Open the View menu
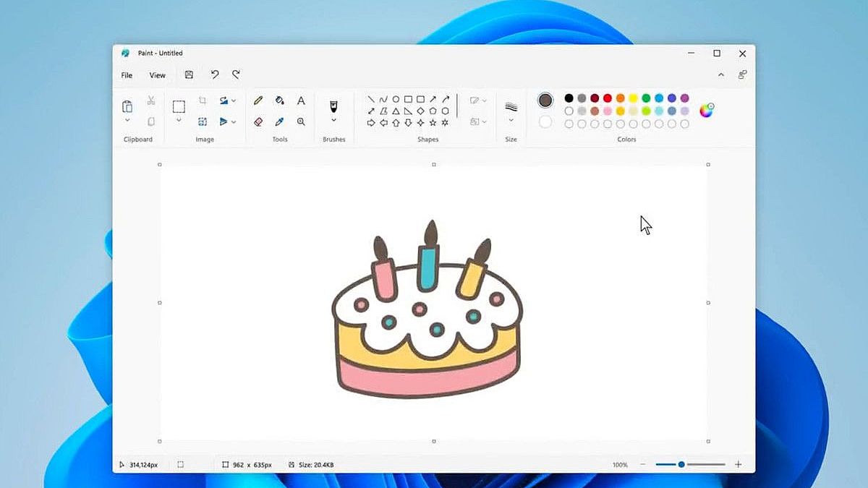The width and height of the screenshot is (868, 488). click(158, 75)
